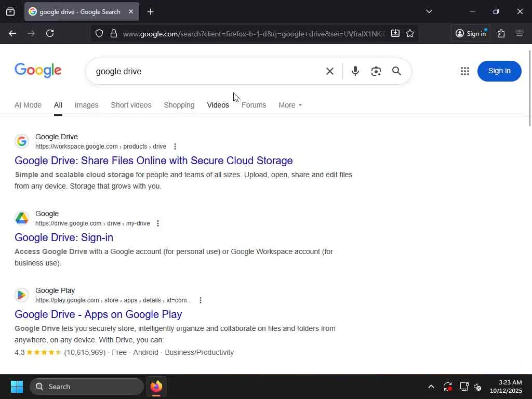Expand the list all tabs chevron
The height and width of the screenshot is (399, 532).
tap(429, 11)
